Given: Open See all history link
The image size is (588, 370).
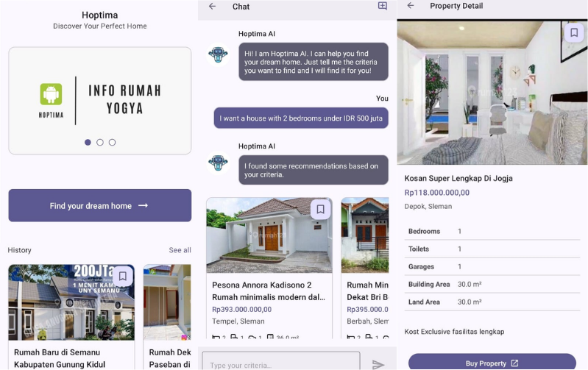Looking at the screenshot, I should tap(180, 250).
